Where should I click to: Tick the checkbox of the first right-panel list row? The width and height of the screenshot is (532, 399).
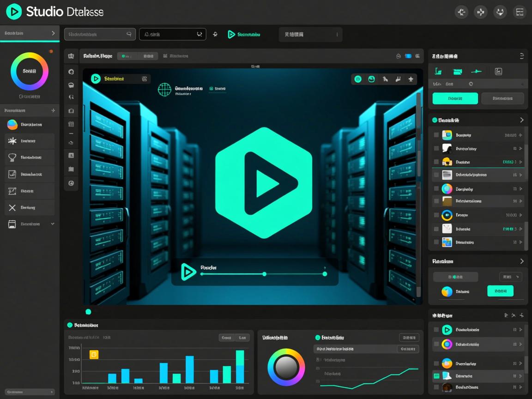point(436,135)
